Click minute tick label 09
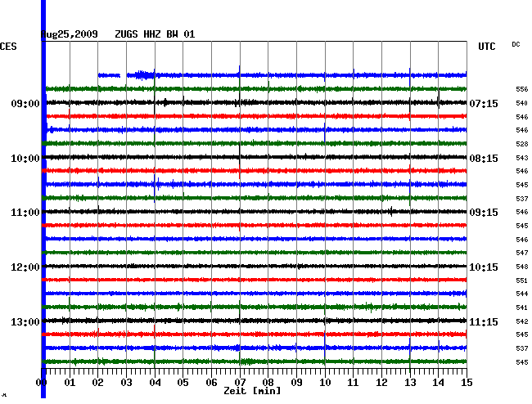 296,383
